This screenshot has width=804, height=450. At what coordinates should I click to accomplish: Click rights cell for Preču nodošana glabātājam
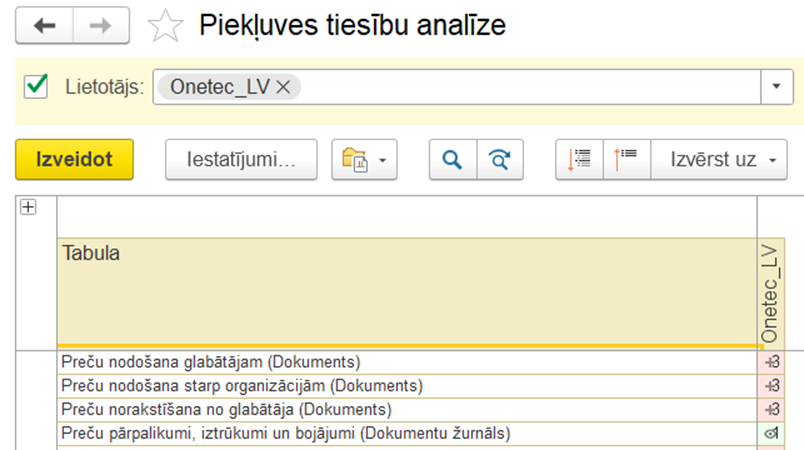tap(771, 362)
